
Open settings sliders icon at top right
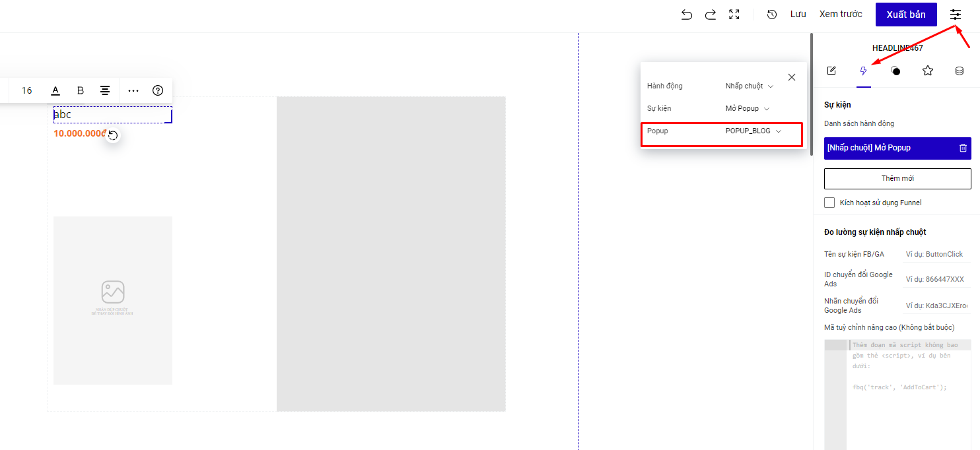click(x=956, y=15)
